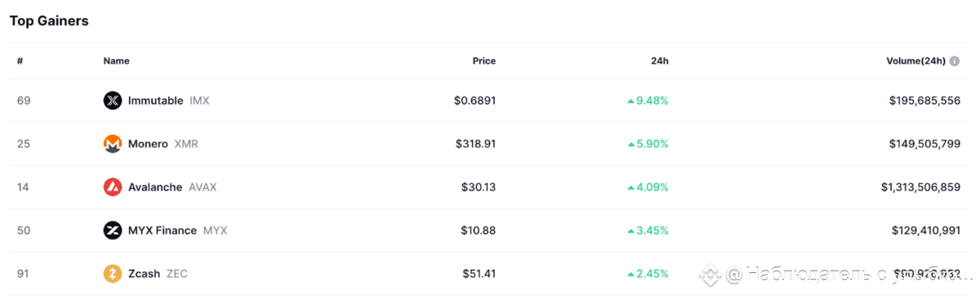Click the Zcash ZEC coin logo

click(x=113, y=274)
